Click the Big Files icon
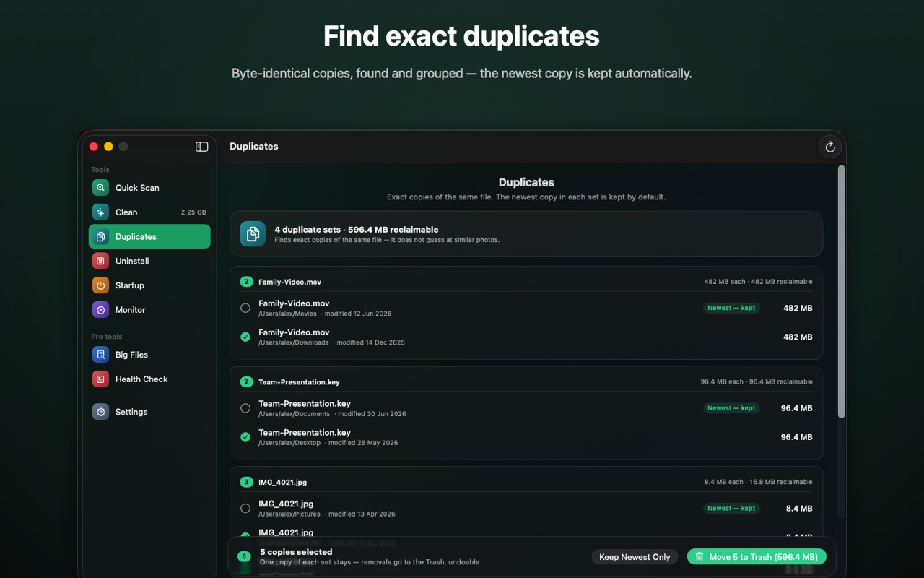The image size is (924, 578). 101,355
